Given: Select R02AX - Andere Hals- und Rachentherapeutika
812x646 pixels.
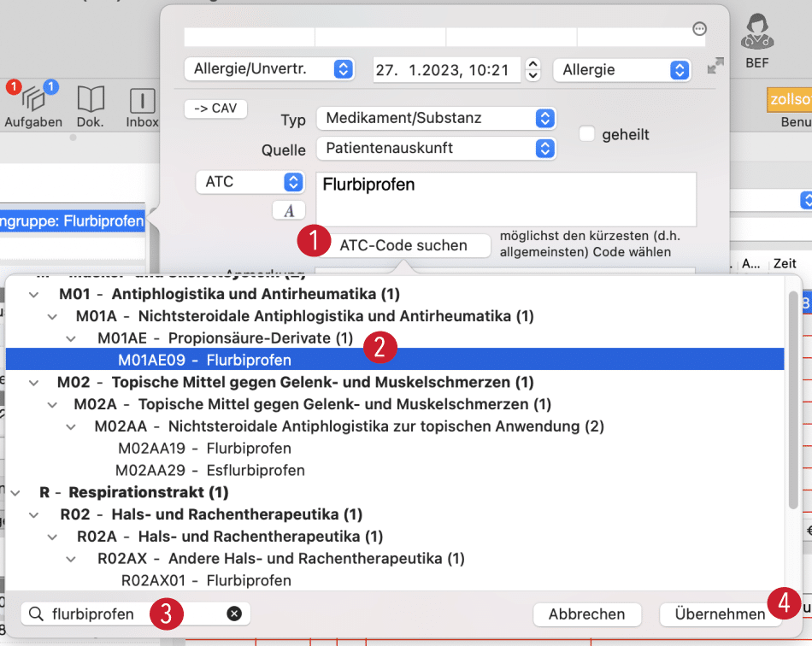Looking at the screenshot, I should [x=395, y=559].
